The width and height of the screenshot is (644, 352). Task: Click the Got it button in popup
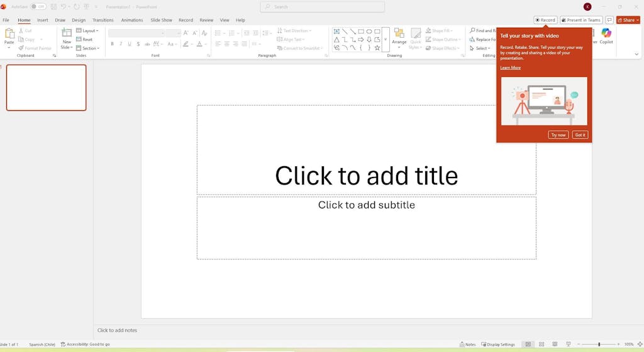580,135
